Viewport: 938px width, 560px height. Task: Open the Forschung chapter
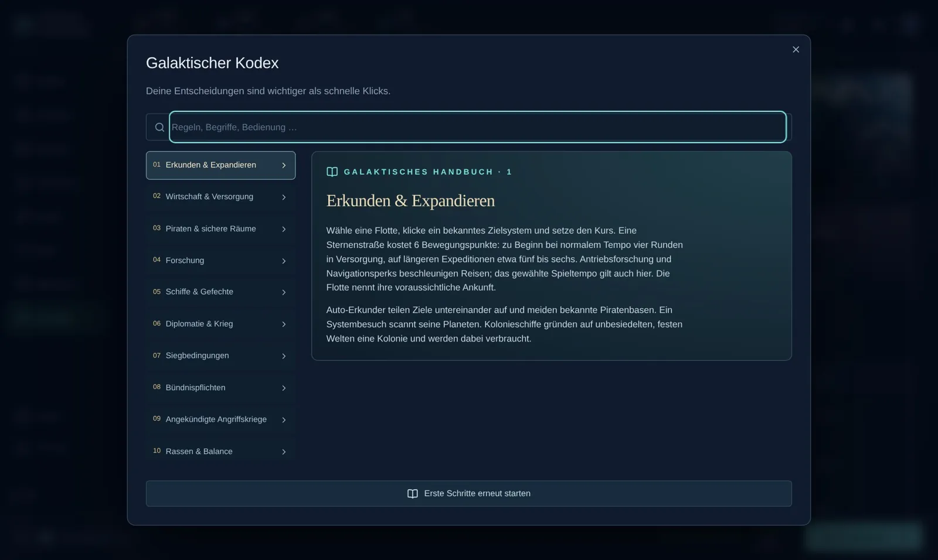(x=220, y=261)
